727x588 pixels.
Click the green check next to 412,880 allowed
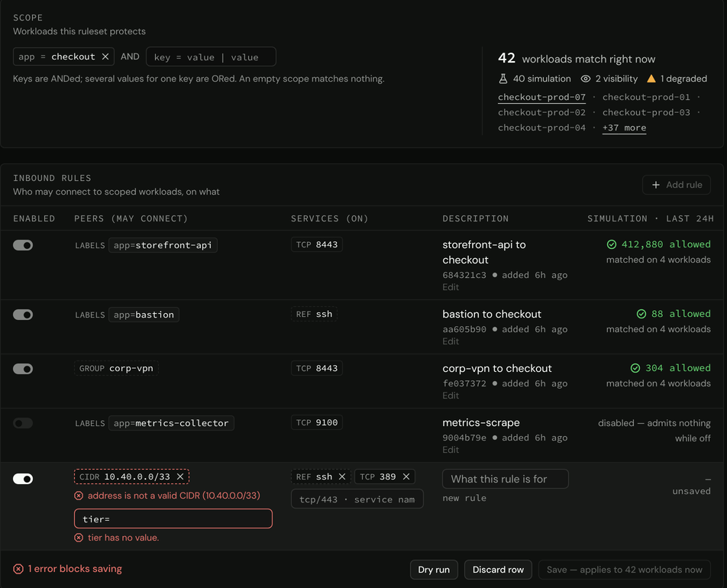(612, 244)
